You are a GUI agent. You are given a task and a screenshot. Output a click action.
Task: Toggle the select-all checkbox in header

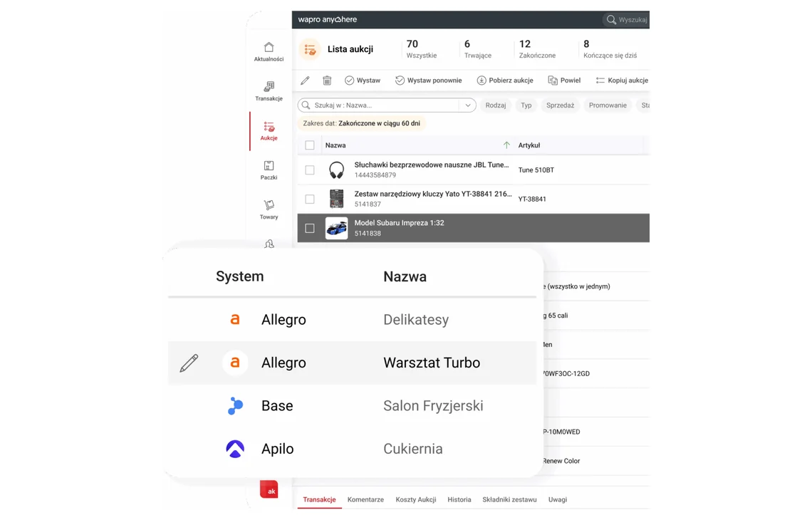[x=310, y=145]
